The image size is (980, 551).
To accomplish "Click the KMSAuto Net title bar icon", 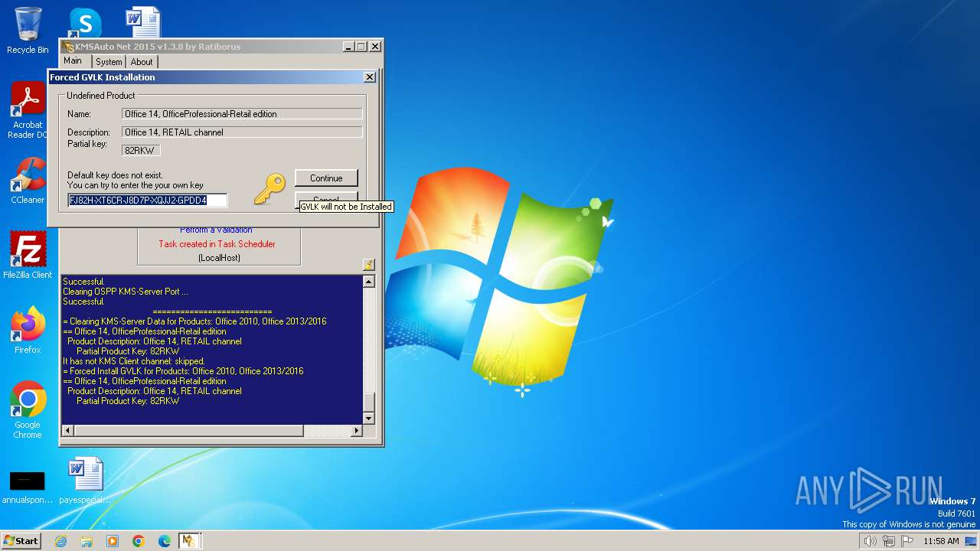I will click(x=68, y=47).
